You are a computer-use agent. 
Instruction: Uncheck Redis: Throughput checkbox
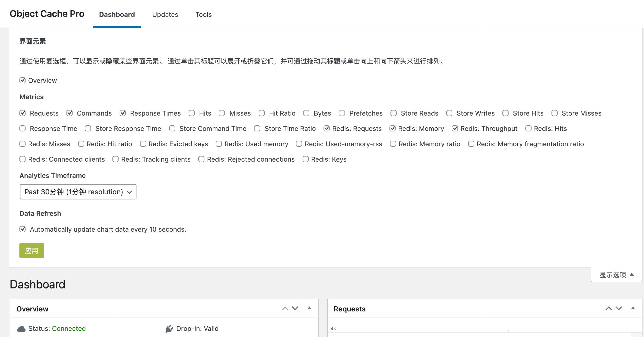coord(455,129)
